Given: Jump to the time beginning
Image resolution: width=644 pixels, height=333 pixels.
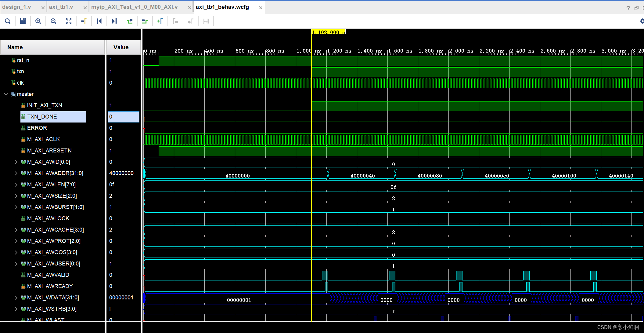Looking at the screenshot, I should pyautogui.click(x=99, y=21).
